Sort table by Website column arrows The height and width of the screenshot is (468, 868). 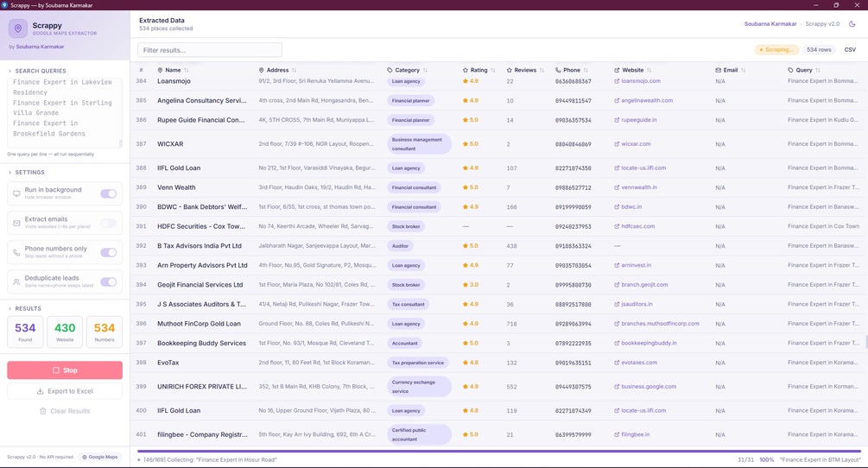pyautogui.click(x=649, y=70)
